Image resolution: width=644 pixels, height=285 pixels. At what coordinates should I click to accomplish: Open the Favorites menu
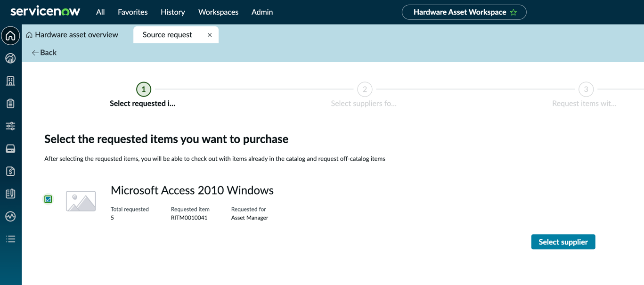pyautogui.click(x=132, y=12)
